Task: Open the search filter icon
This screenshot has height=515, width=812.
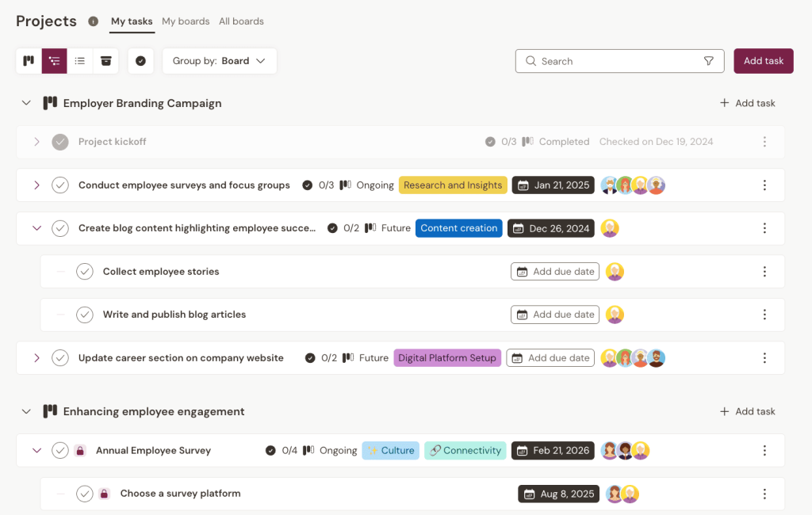Action: click(708, 61)
